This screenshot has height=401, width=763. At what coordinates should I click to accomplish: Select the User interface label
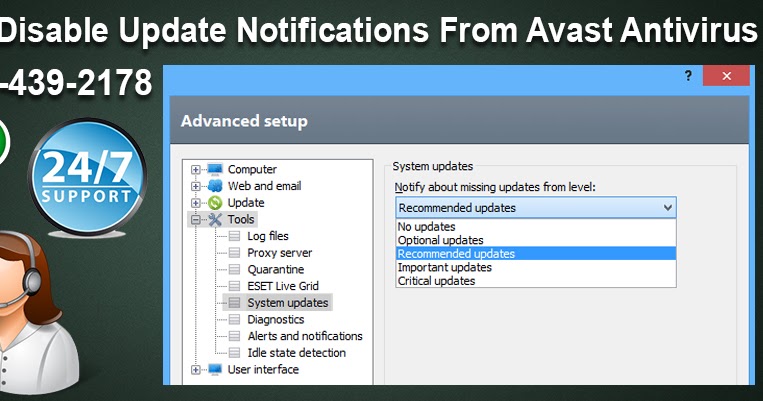coord(263,369)
